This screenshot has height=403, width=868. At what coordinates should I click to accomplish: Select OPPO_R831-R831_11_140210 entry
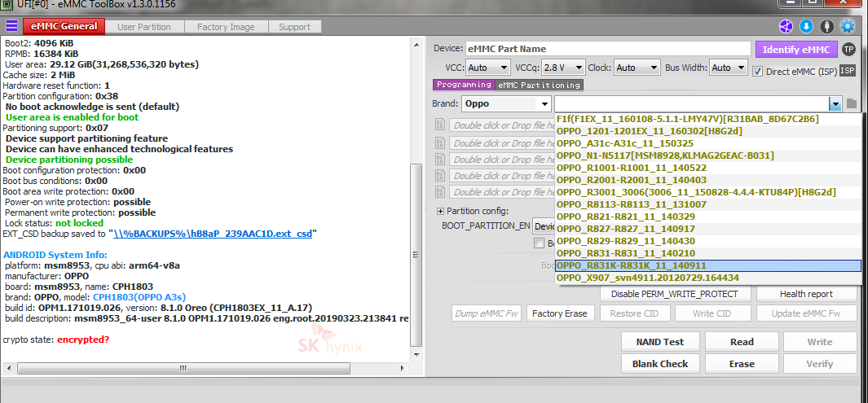click(708, 253)
